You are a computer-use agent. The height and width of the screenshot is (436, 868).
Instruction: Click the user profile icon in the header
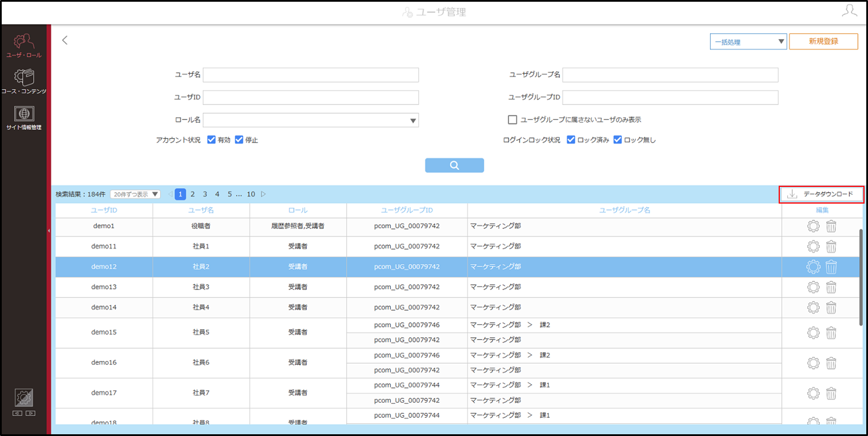(x=849, y=11)
